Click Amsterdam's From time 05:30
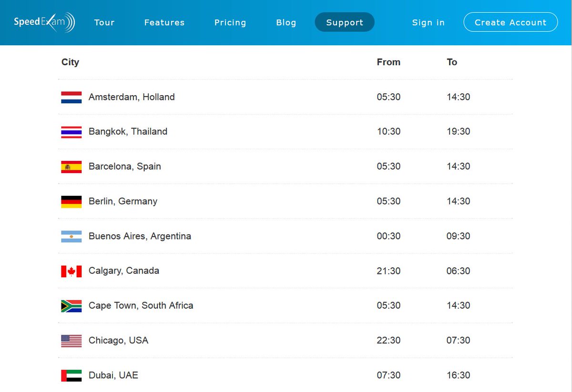The width and height of the screenshot is (572, 392). tap(388, 97)
